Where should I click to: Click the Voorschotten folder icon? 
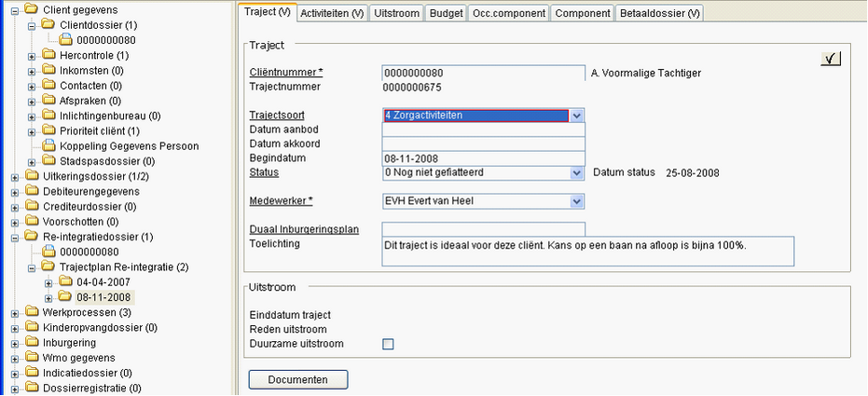32,221
